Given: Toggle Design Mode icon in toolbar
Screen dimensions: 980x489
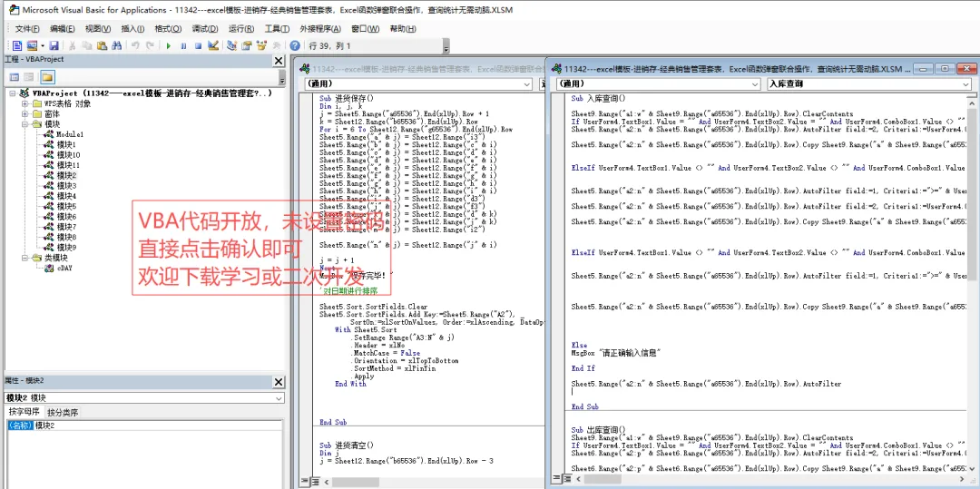Looking at the screenshot, I should 213,45.
